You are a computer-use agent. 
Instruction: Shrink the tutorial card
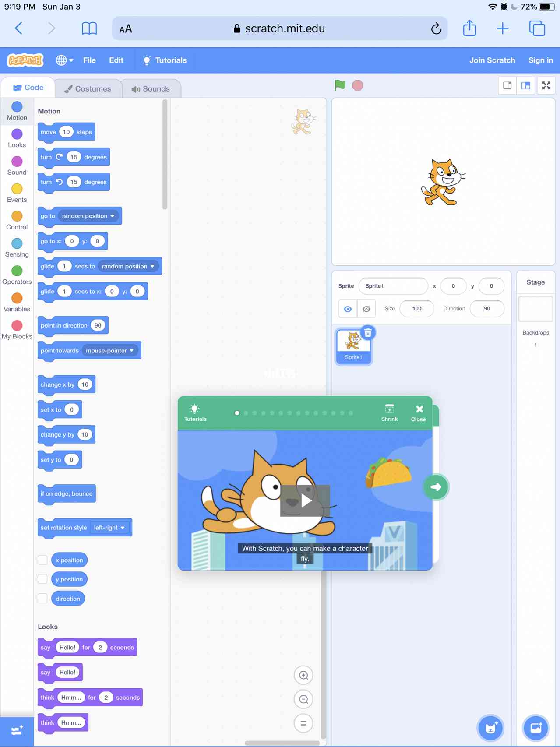point(389,412)
